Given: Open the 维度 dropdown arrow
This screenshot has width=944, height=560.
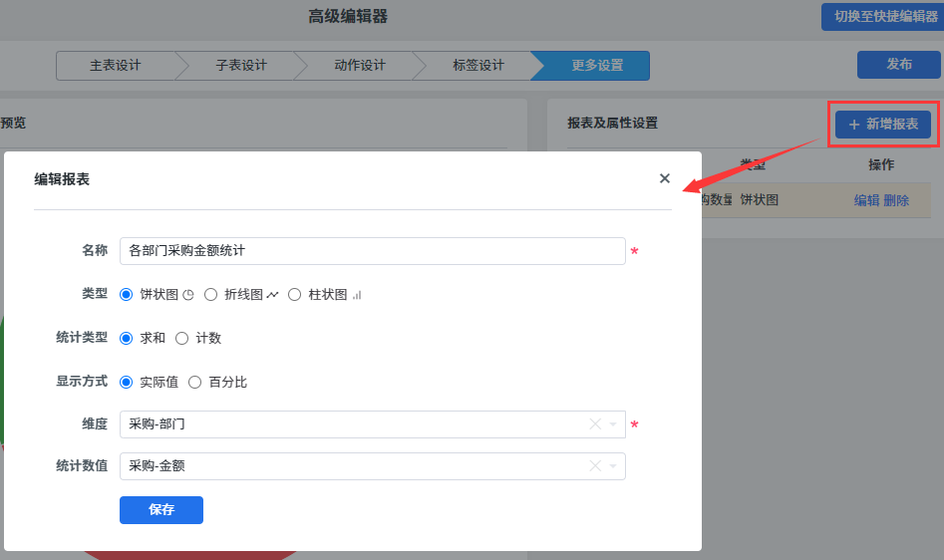Looking at the screenshot, I should point(613,424).
